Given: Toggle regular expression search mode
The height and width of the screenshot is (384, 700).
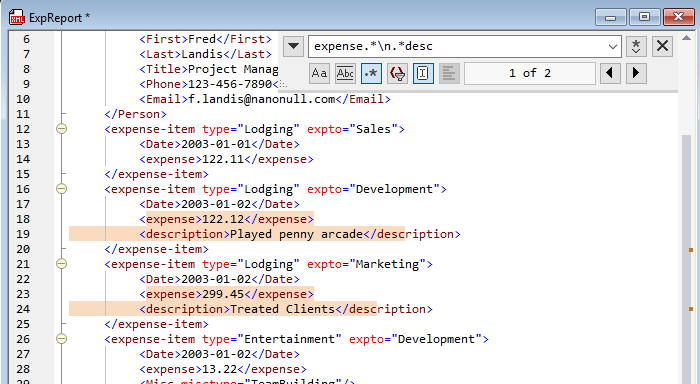Looking at the screenshot, I should (x=371, y=73).
